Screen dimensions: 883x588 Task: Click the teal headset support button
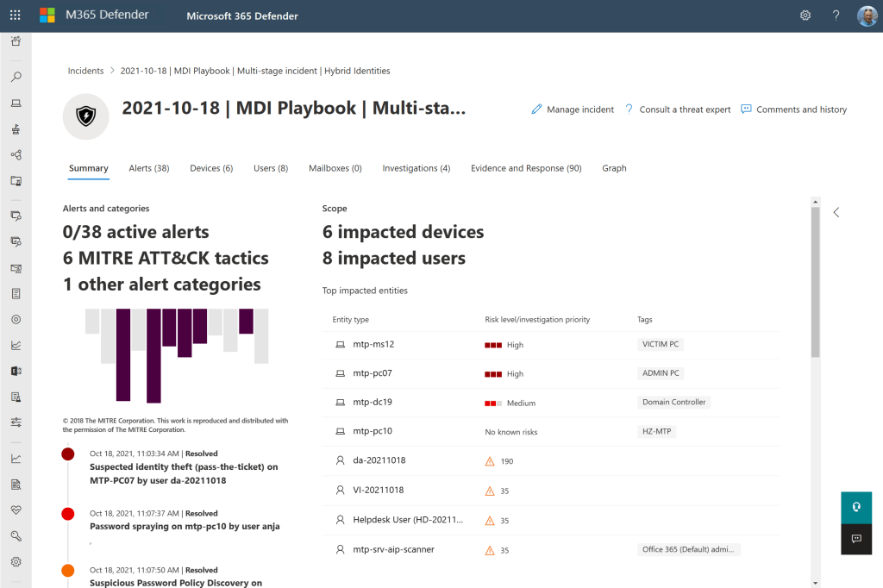pyautogui.click(x=856, y=507)
